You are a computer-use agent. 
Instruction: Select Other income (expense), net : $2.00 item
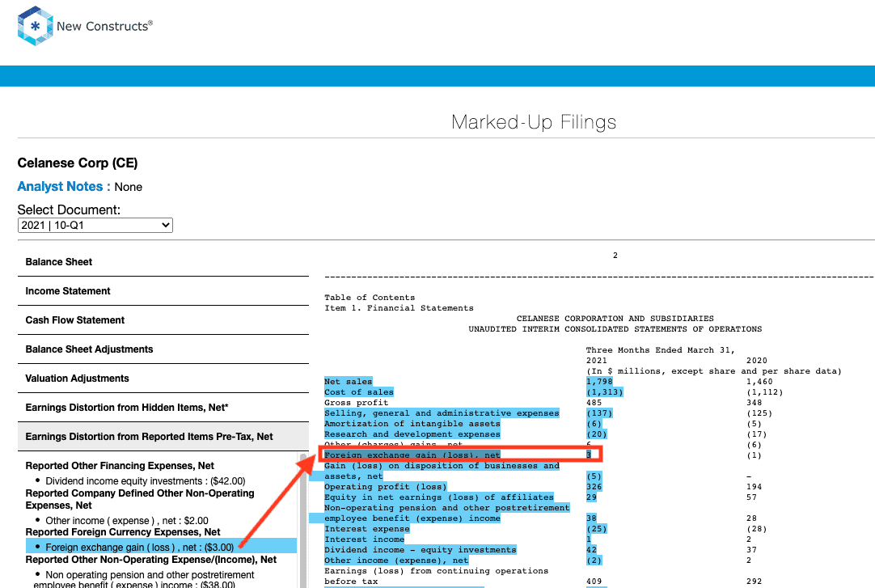point(127,521)
